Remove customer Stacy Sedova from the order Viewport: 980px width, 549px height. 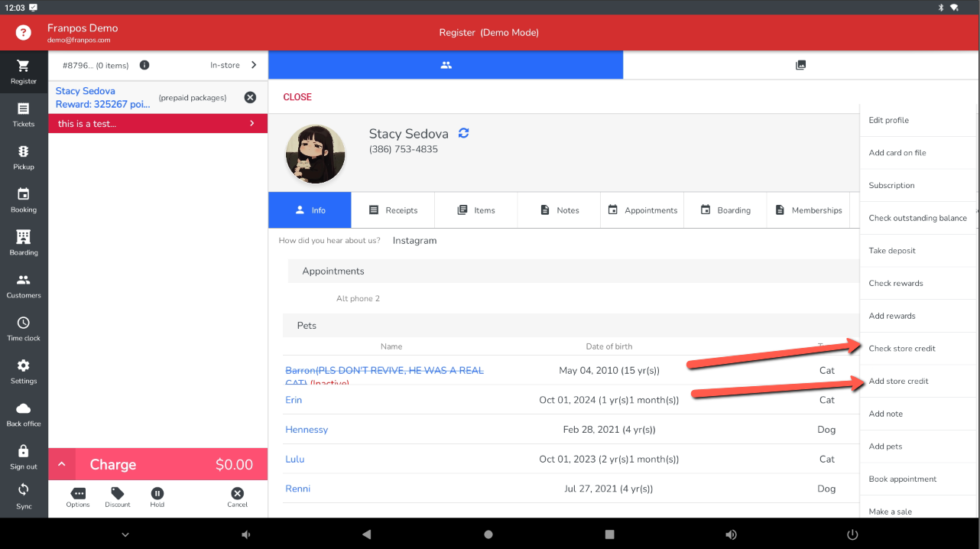tap(250, 97)
